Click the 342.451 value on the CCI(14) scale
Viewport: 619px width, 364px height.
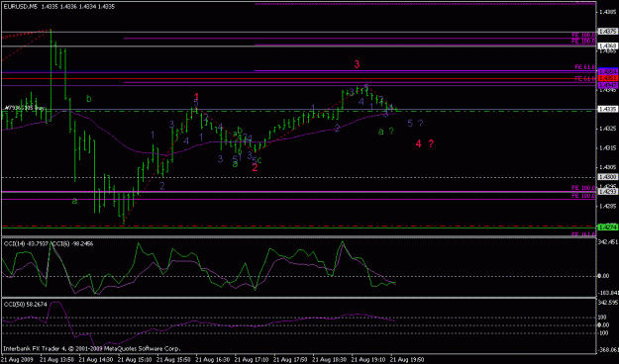coord(608,241)
